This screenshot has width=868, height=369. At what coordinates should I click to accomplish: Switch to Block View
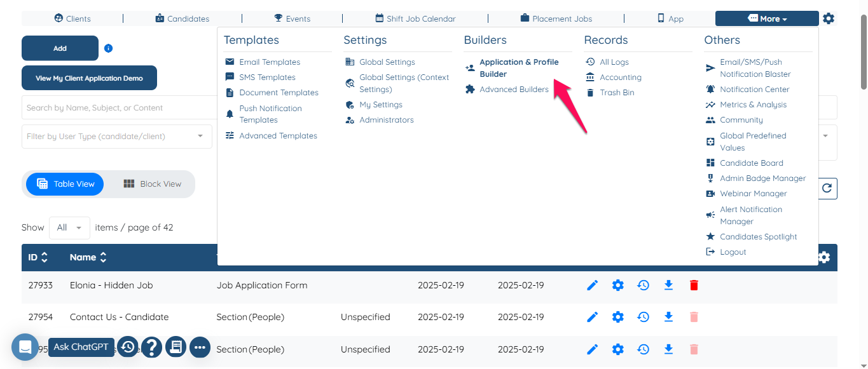coord(152,184)
